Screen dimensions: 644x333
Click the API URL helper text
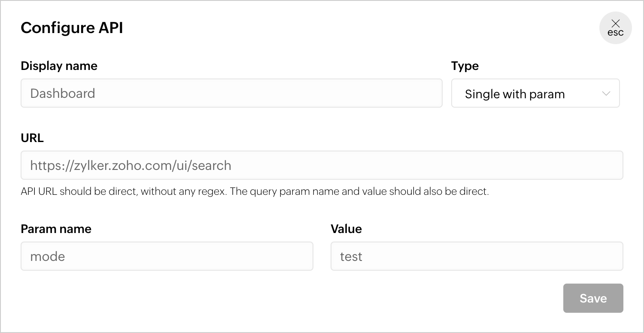tap(255, 191)
